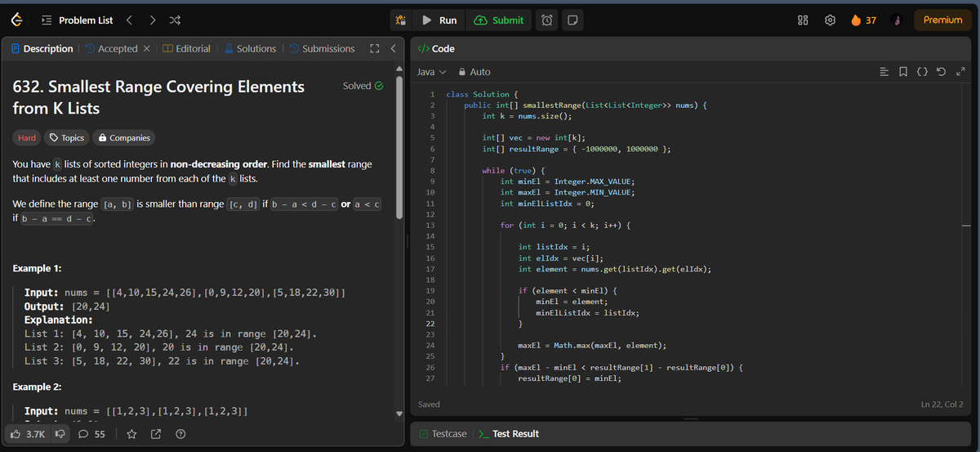This screenshot has height=452, width=980.
Task: Go to the previous problem arrow
Action: pos(129,20)
